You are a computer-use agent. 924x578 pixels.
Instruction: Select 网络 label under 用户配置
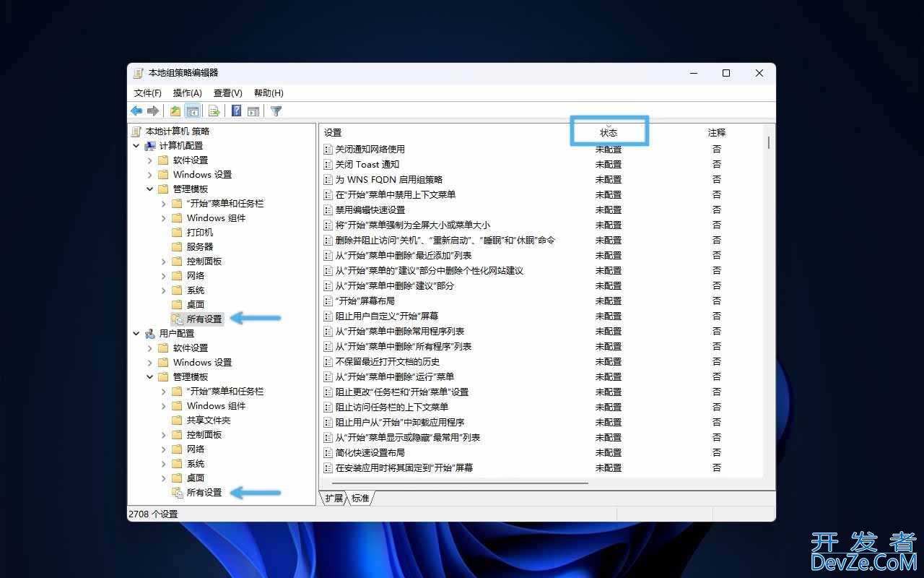click(x=196, y=449)
